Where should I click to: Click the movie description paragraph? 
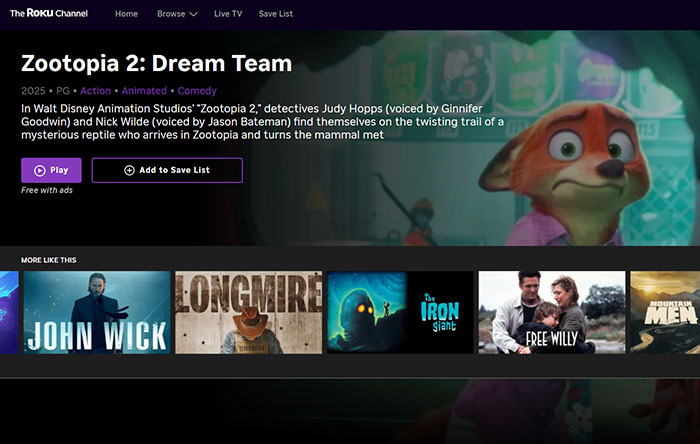[x=262, y=122]
